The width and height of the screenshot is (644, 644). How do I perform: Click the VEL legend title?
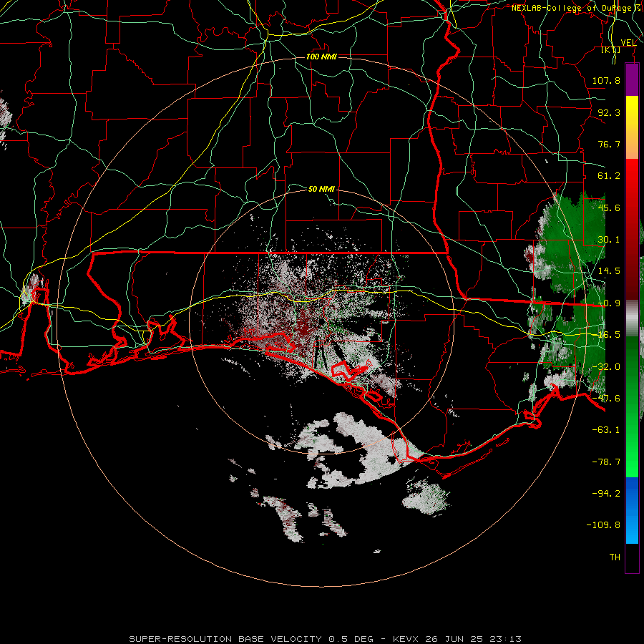click(628, 42)
